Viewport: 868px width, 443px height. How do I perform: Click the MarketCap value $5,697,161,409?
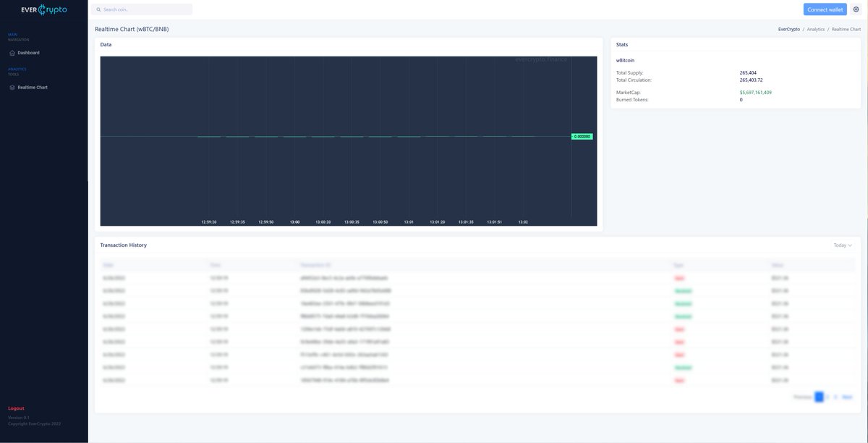click(x=755, y=93)
